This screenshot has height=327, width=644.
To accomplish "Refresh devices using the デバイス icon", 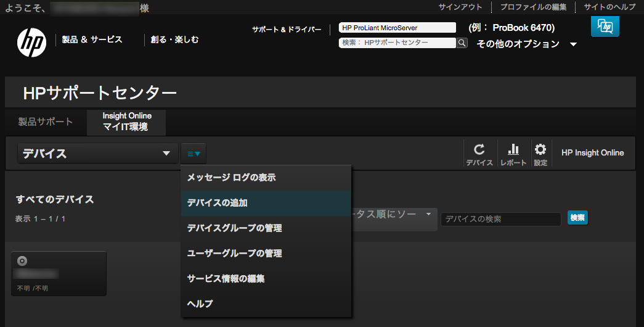I will coord(479,154).
